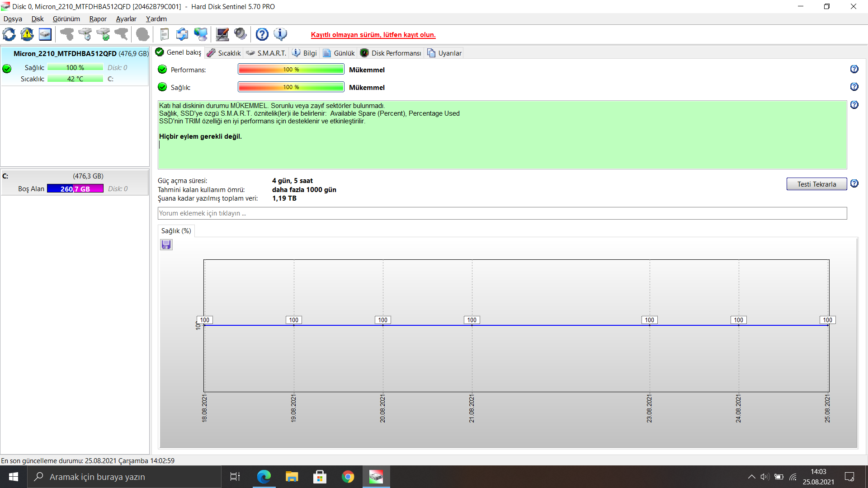
Task: Click the refresh disk status icon
Action: click(x=9, y=34)
